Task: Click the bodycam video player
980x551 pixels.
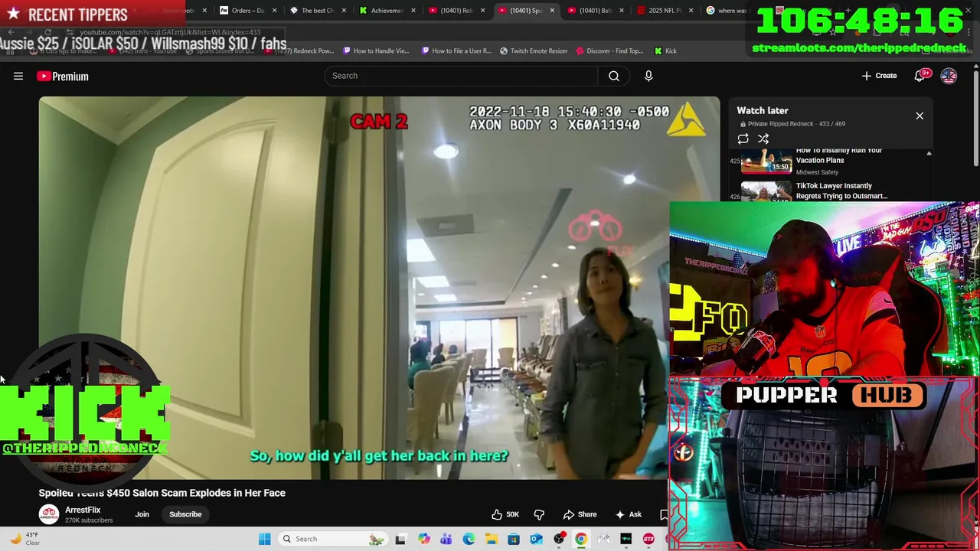Action: (379, 288)
